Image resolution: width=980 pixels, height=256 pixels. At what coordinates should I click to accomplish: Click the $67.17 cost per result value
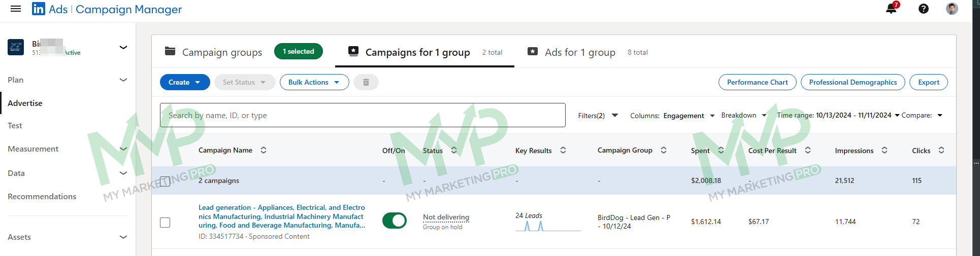click(x=759, y=222)
